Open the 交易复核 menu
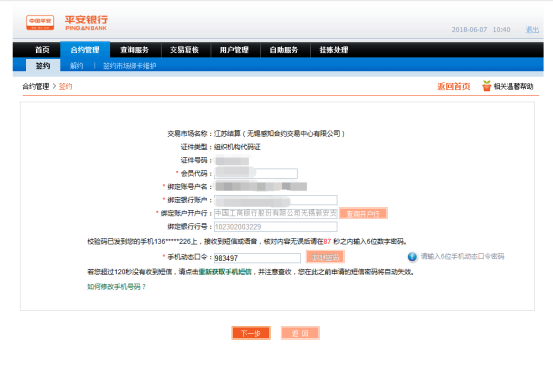Screen dimensions: 553x367 coord(184,50)
